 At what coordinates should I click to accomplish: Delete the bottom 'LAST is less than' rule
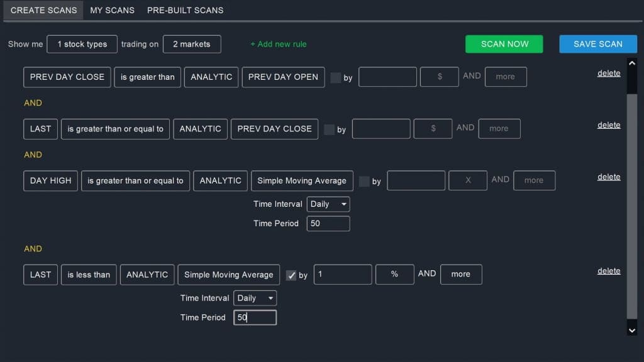click(x=608, y=271)
